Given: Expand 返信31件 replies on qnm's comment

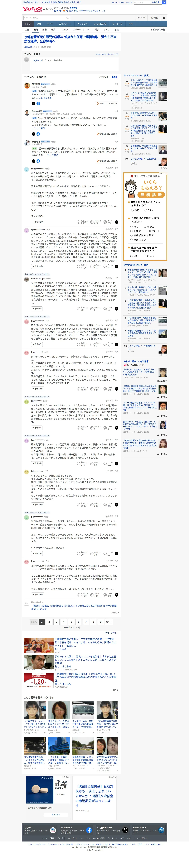Looking at the screenshot, I should click(38, 267).
